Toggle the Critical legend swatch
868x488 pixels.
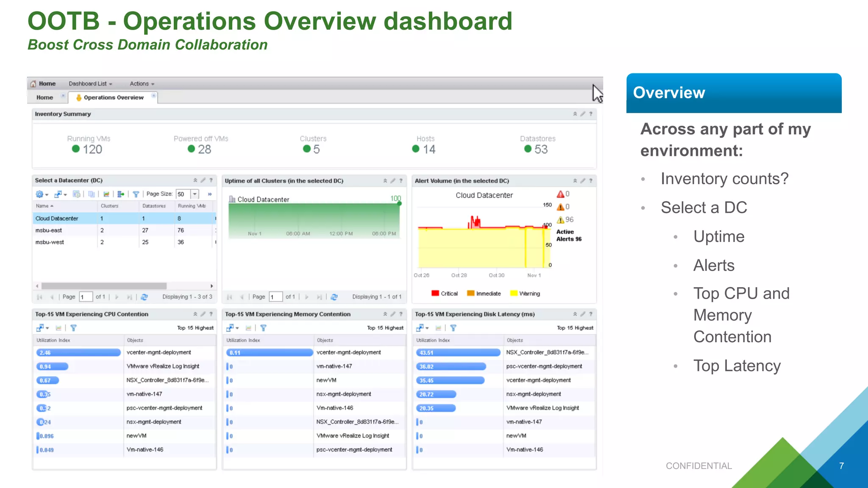tap(435, 293)
